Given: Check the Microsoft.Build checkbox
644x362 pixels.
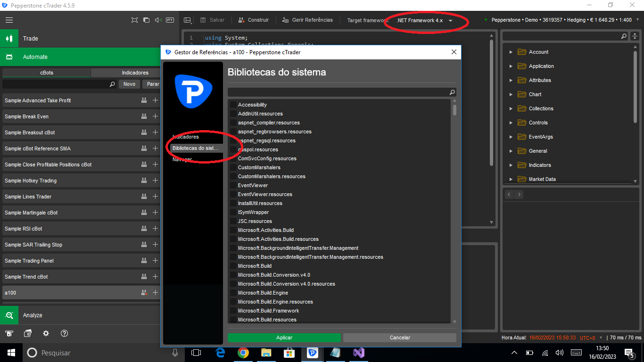Looking at the screenshot, I should pos(233,266).
